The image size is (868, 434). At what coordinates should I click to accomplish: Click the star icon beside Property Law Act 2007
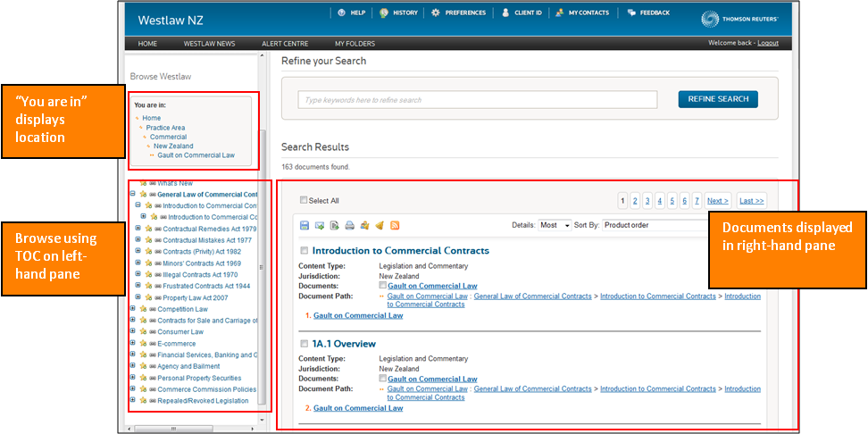click(x=148, y=297)
